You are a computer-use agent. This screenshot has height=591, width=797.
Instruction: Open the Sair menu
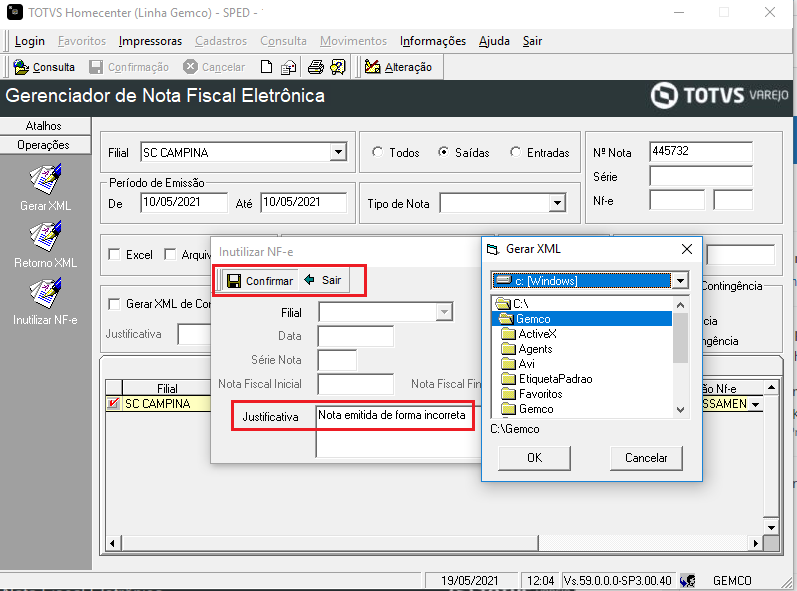tap(532, 41)
